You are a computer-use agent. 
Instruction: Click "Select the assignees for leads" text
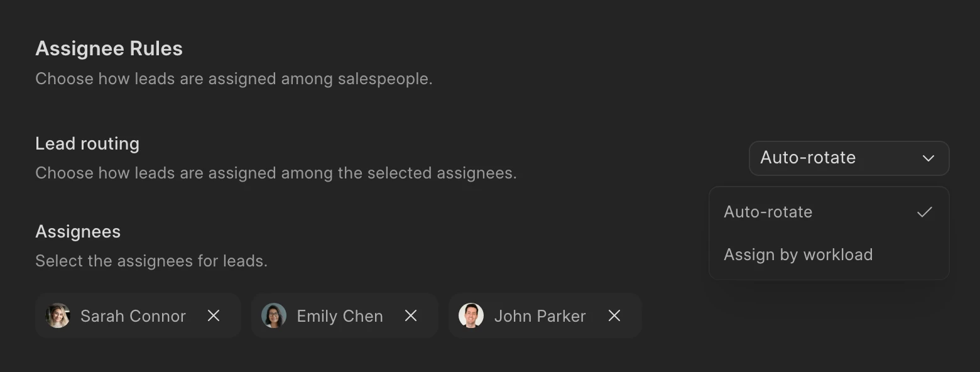pyautogui.click(x=151, y=261)
